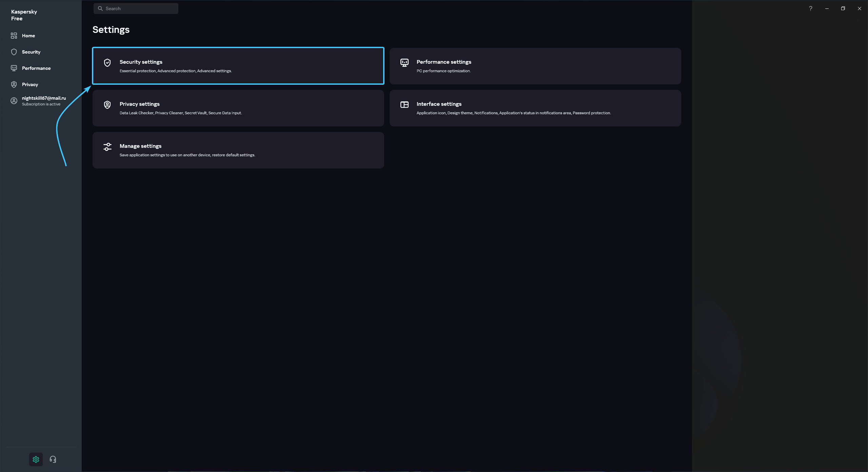Open nightskill67@mail.ru account entry

(44, 98)
